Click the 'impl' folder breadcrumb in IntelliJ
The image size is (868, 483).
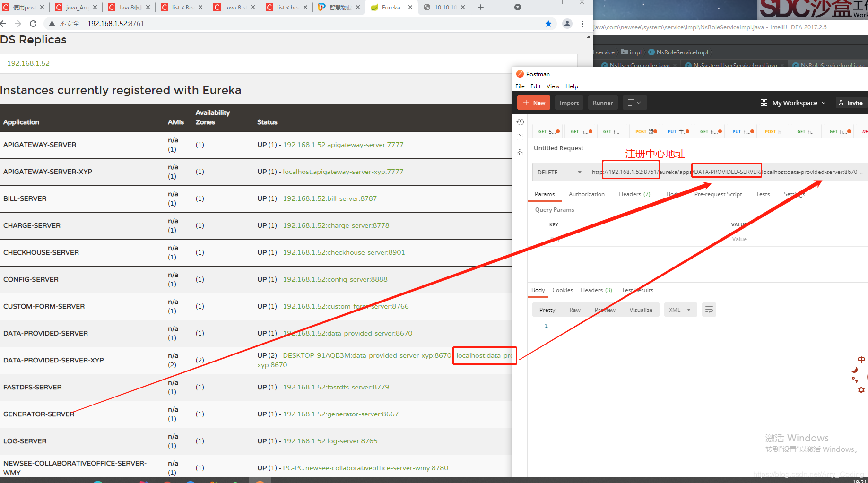click(631, 52)
